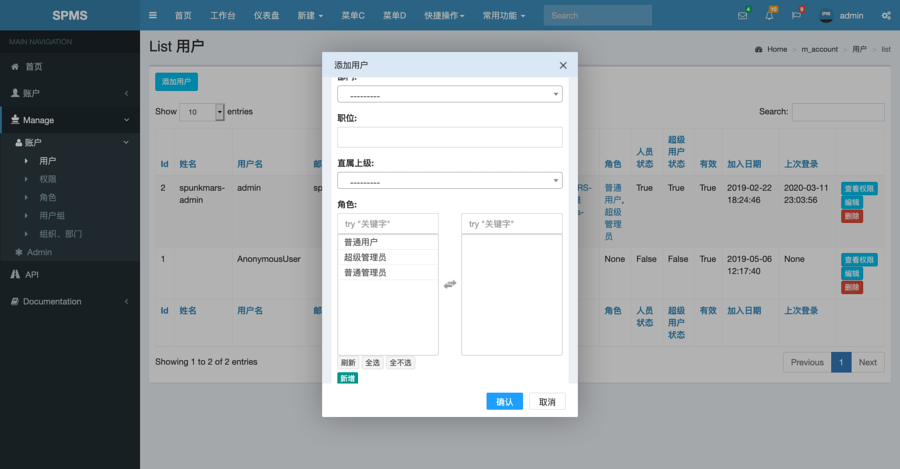Click the Next pagination button

click(867, 362)
